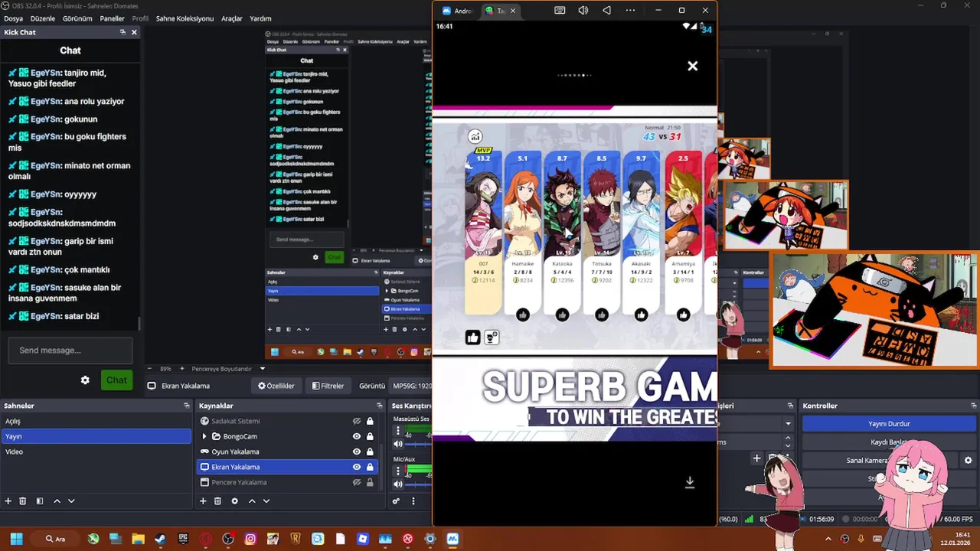
Task: Expand the BongoCam group
Action: click(204, 436)
